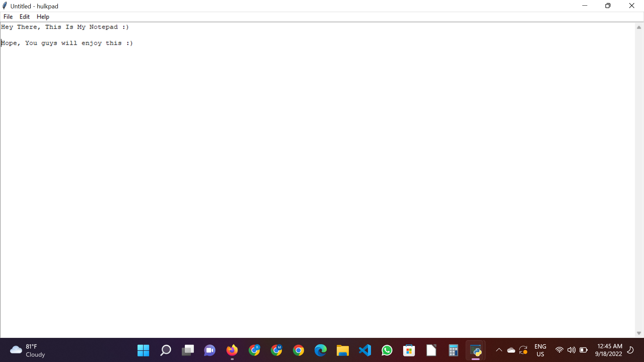Screen dimensions: 644x362
Task: Click the clock showing 12:45 AM
Action: coord(609,350)
